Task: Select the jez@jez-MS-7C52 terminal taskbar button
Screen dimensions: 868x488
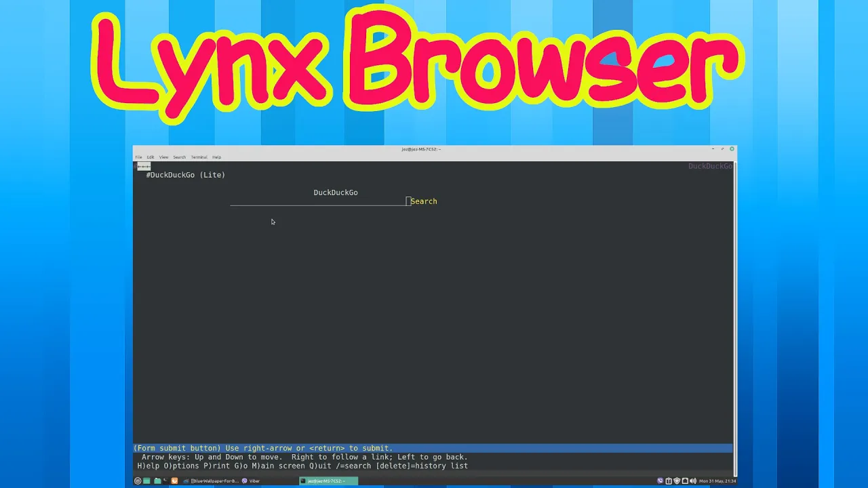Action: coord(329,481)
